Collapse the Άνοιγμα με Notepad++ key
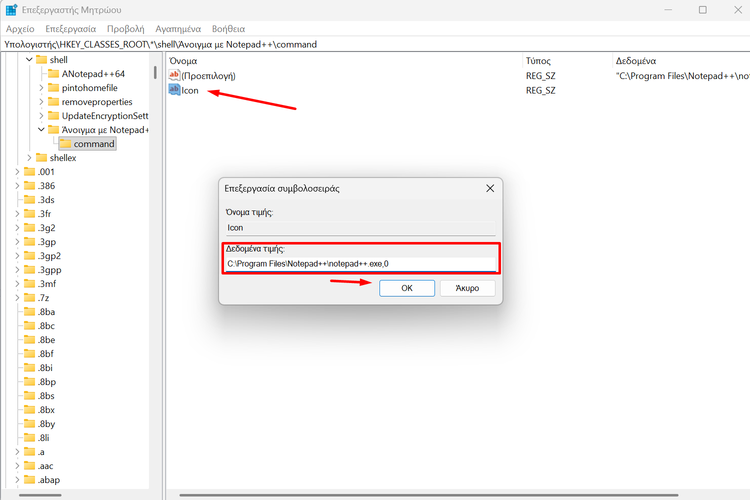 [41, 130]
